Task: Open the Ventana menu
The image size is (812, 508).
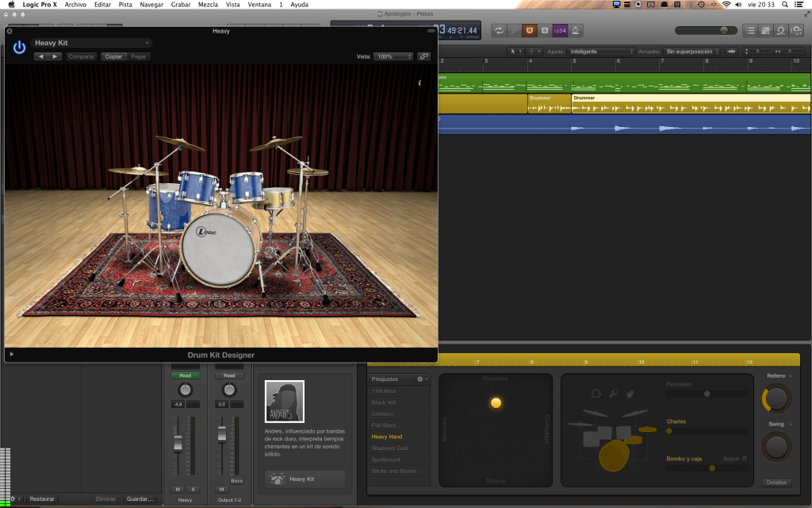Action: pyautogui.click(x=259, y=5)
